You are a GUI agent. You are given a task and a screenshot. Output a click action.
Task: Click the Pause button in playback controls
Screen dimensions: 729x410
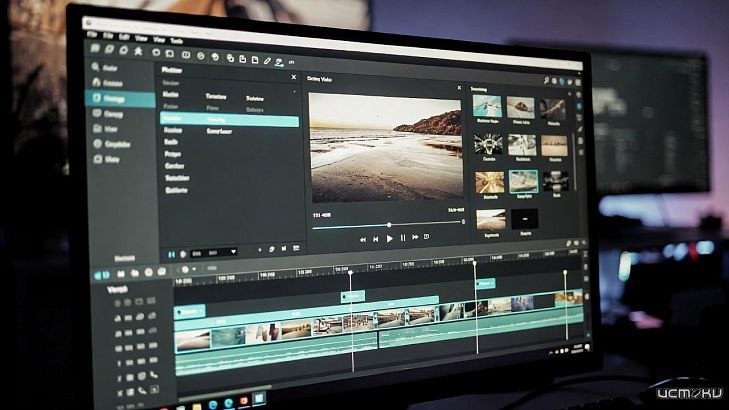pos(404,238)
